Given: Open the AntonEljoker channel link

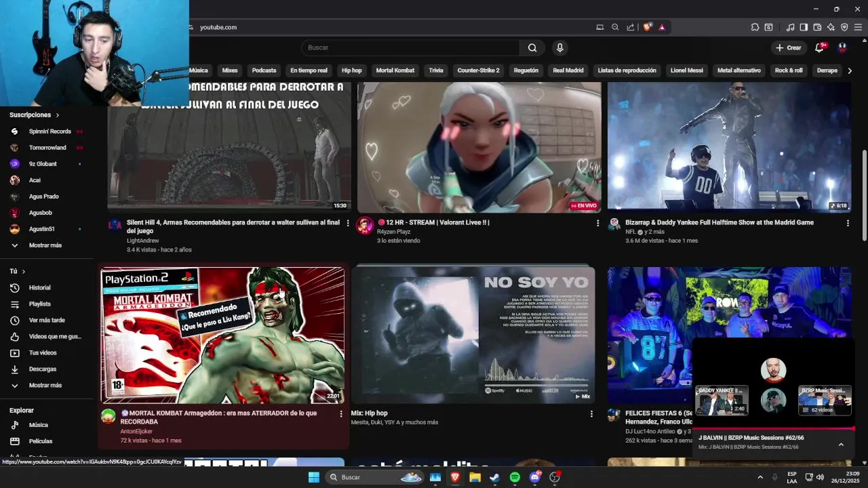Looking at the screenshot, I should tap(136, 432).
